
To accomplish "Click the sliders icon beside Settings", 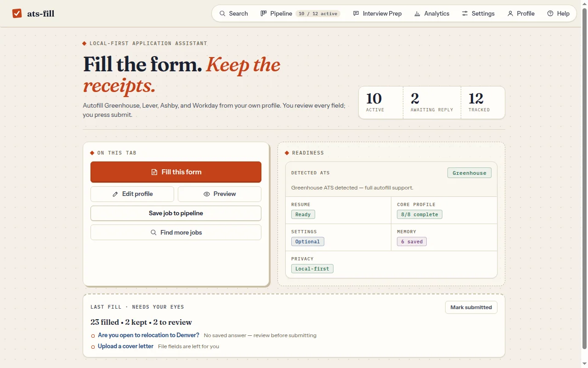I will [465, 14].
